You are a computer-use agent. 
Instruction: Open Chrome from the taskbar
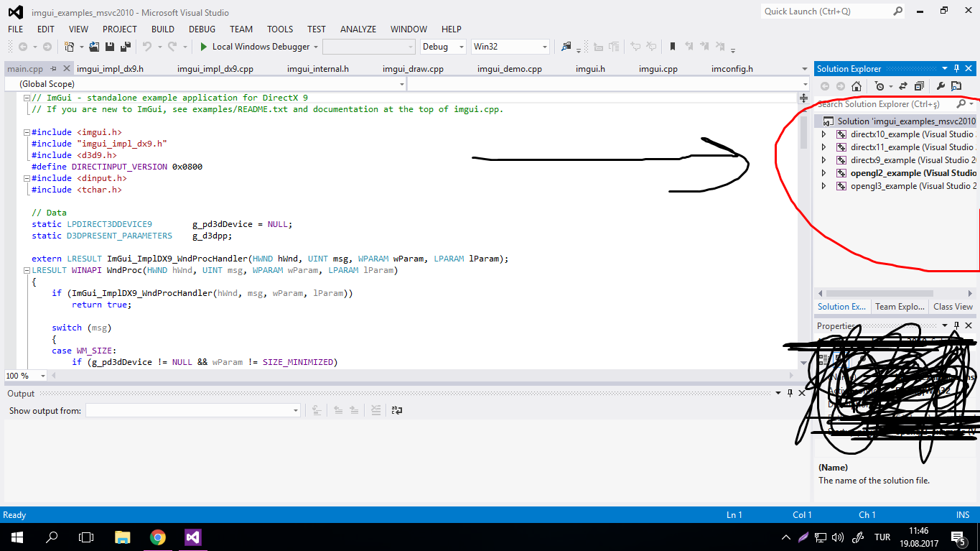click(x=158, y=537)
